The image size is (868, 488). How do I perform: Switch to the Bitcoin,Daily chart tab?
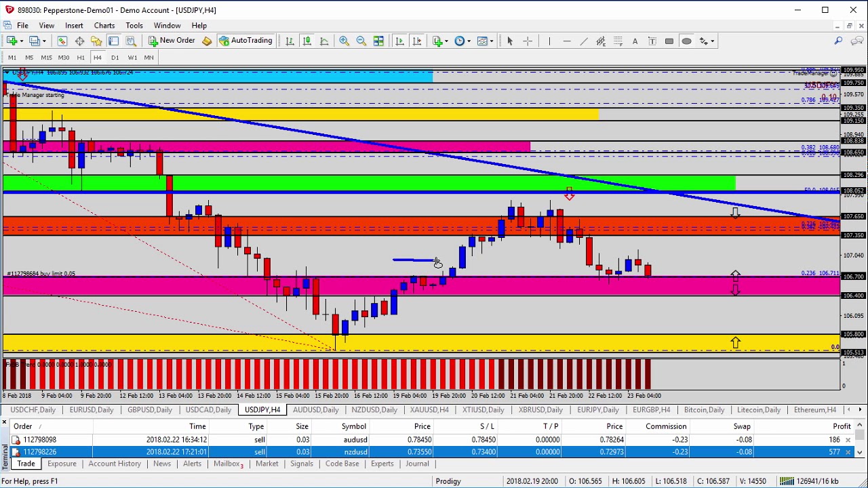tap(704, 409)
